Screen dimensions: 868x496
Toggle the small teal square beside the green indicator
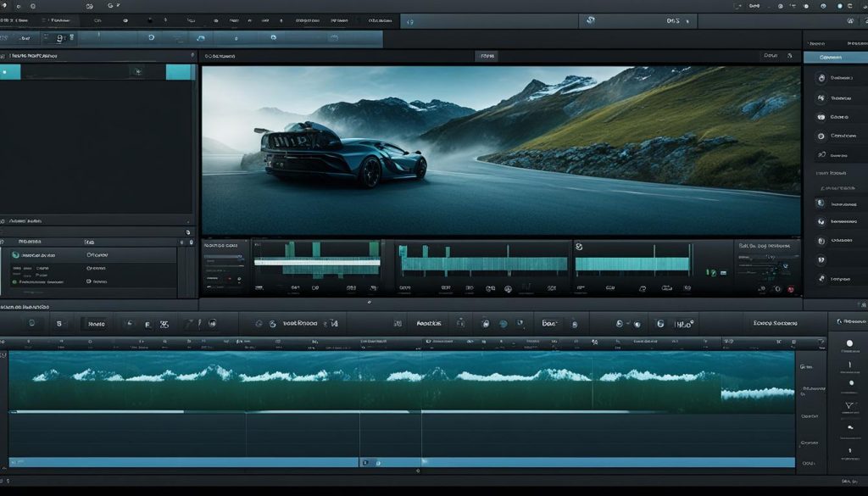coord(724,273)
